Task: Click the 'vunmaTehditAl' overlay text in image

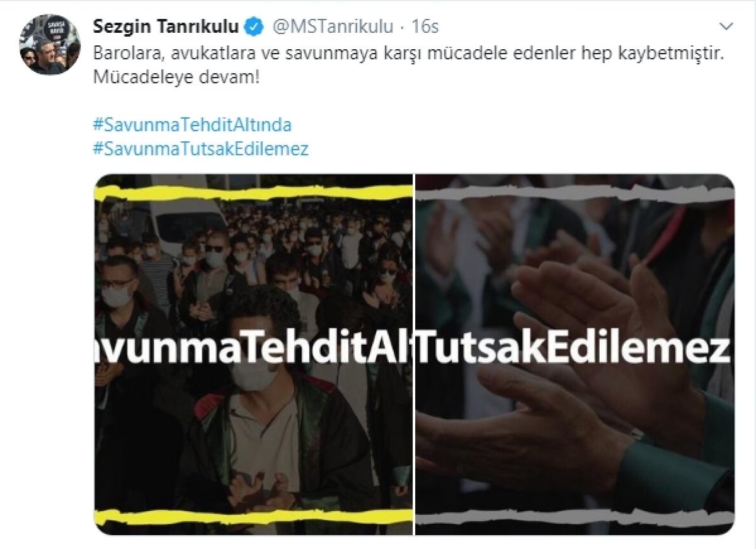Action: coord(253,347)
